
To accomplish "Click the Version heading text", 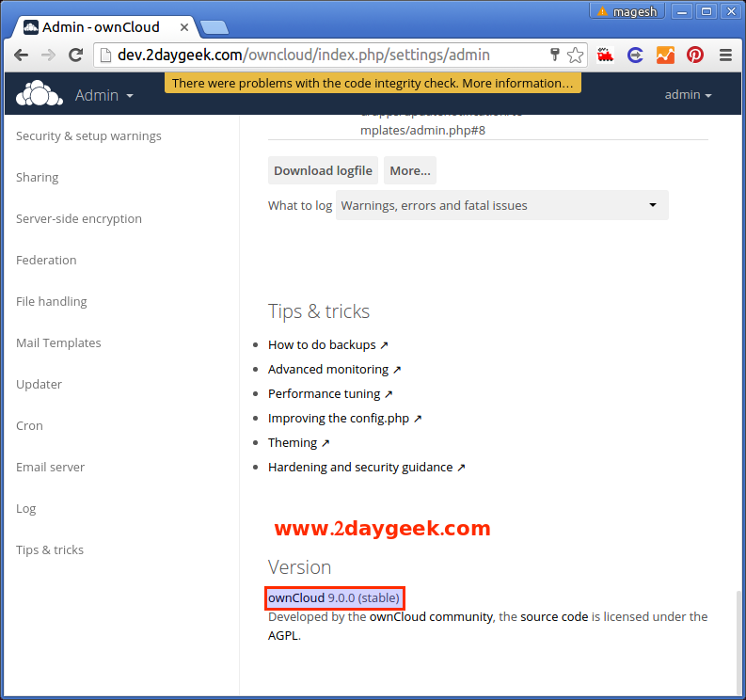I will pyautogui.click(x=300, y=567).
